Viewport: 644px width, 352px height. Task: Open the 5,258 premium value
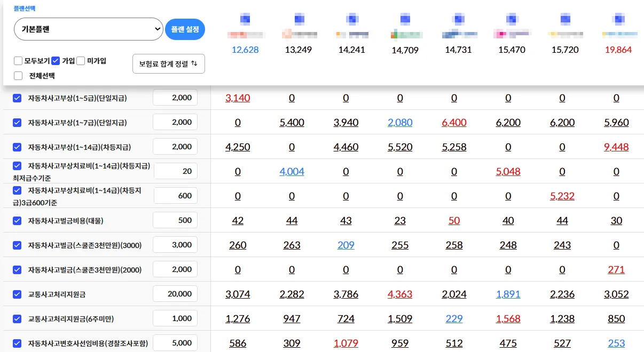click(454, 147)
